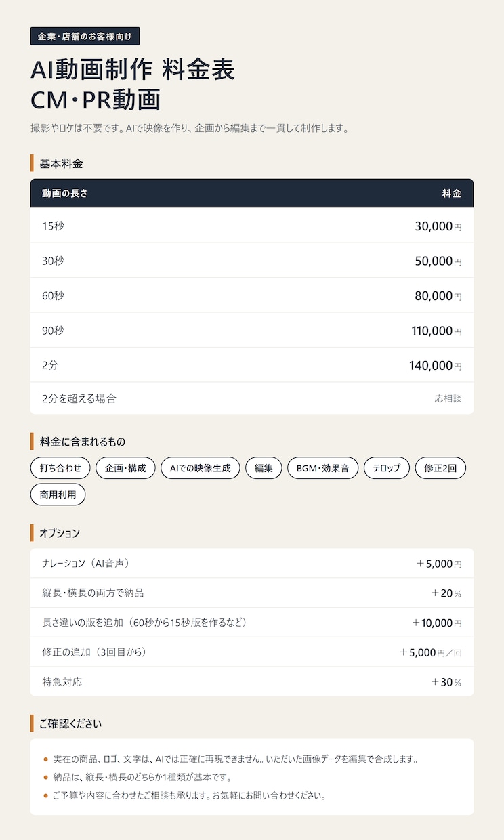The height and width of the screenshot is (840, 504).
Task: Click the ＋5,000円 narration price
Action: [439, 564]
